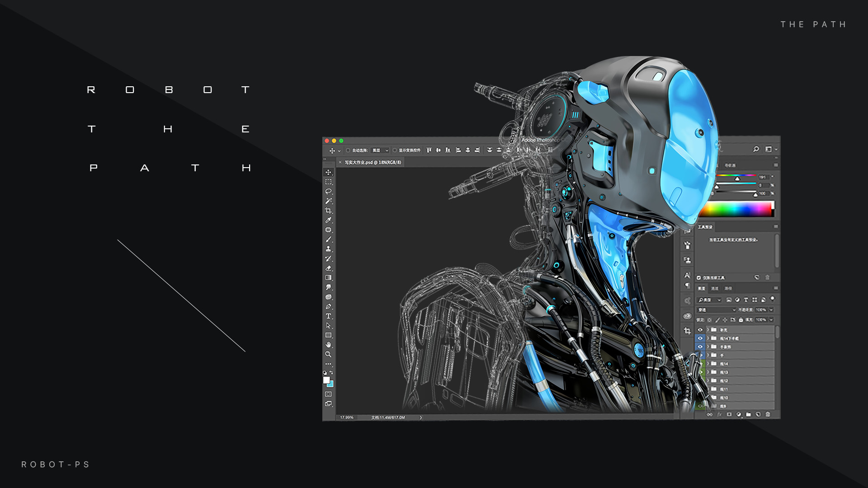This screenshot has height=488, width=868.
Task: Select the Pen tool
Action: tap(329, 307)
